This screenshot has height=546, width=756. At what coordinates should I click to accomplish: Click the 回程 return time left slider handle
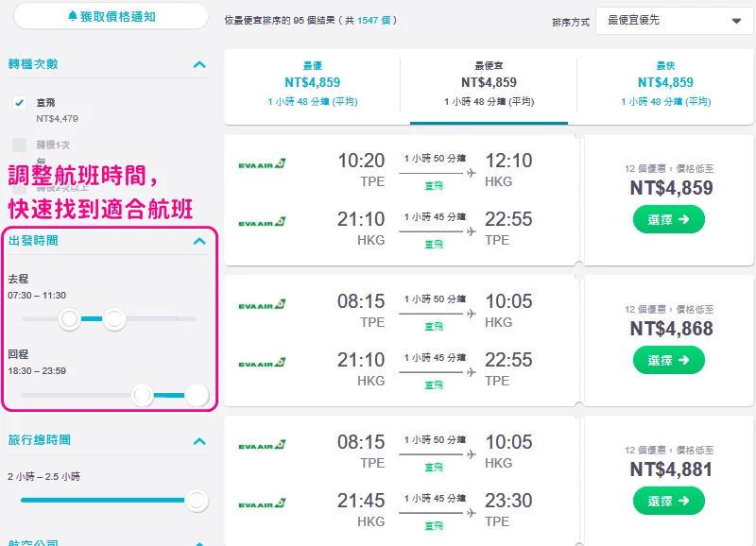point(143,395)
